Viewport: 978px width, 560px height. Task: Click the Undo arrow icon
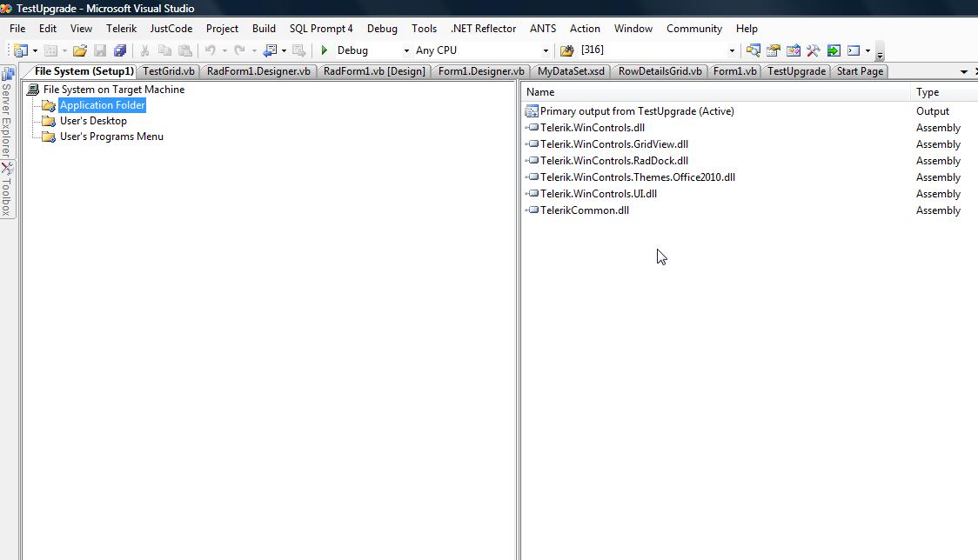(211, 50)
